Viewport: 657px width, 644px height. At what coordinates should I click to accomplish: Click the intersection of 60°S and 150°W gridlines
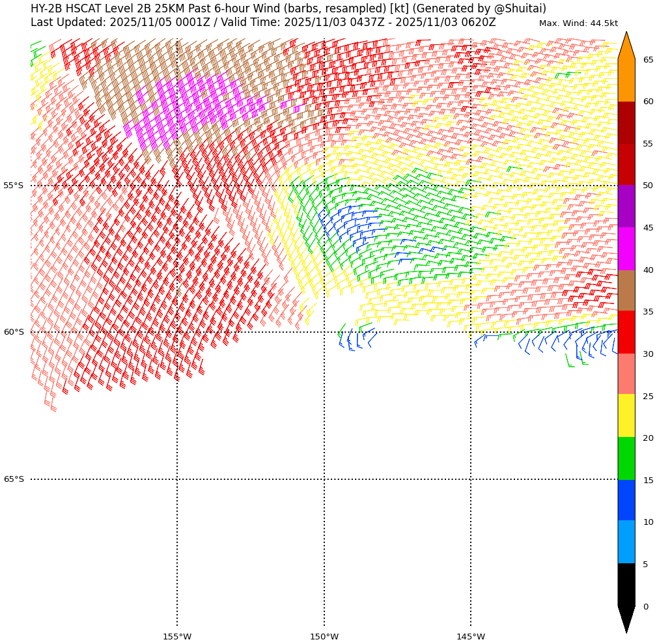click(x=324, y=332)
